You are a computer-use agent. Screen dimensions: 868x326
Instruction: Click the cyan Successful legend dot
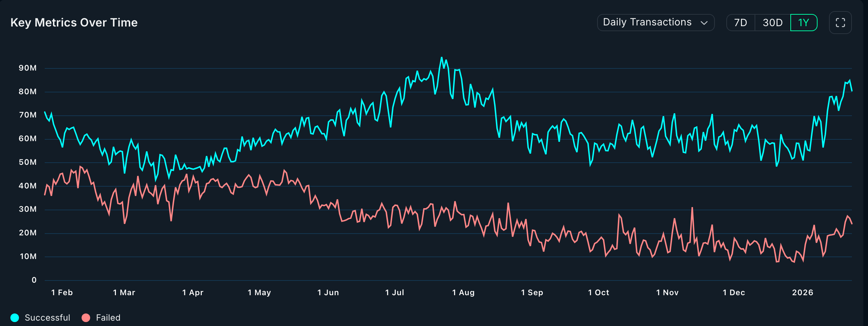[15, 318]
